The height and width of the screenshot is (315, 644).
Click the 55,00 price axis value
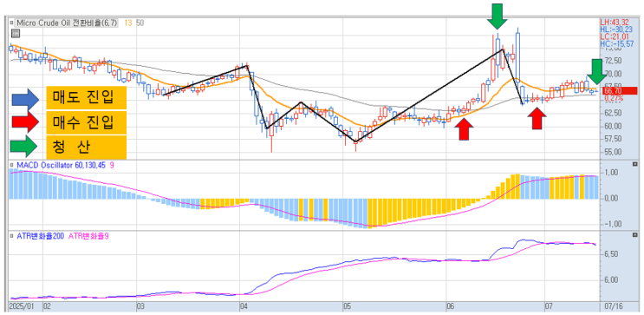(613, 152)
